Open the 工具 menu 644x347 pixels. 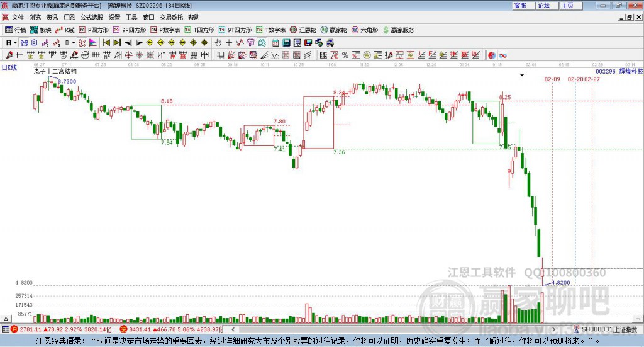(x=131, y=17)
